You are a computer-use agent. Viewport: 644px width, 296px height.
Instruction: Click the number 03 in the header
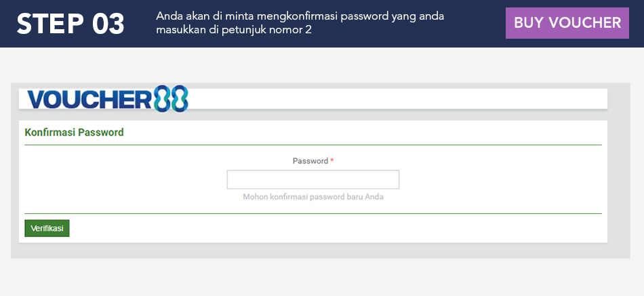tap(107, 24)
